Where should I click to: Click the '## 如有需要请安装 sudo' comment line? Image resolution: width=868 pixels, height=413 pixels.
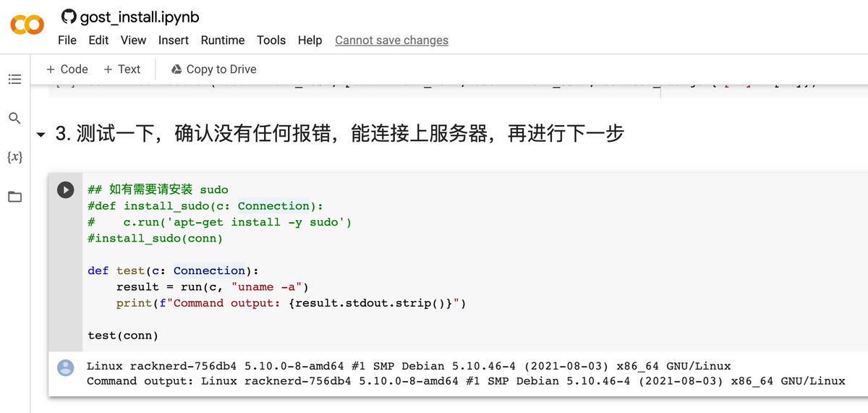[x=158, y=190]
